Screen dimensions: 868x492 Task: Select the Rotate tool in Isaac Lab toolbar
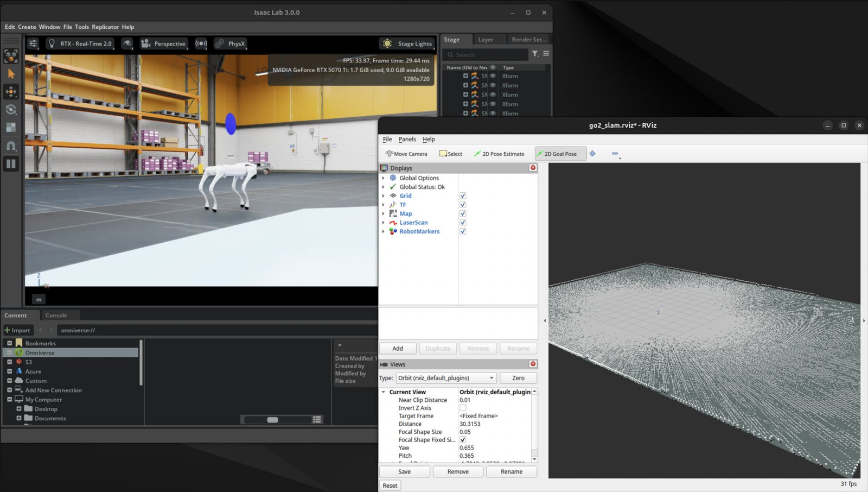[11, 110]
